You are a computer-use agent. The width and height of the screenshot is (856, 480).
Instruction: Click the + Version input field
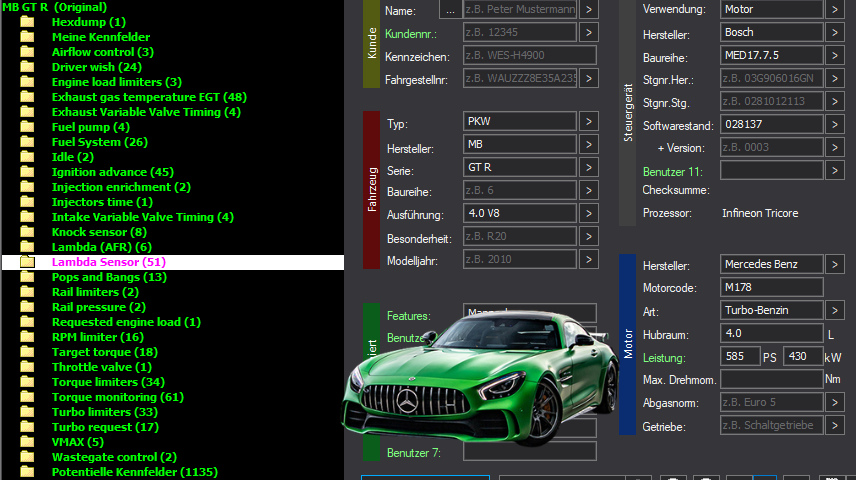click(x=772, y=147)
